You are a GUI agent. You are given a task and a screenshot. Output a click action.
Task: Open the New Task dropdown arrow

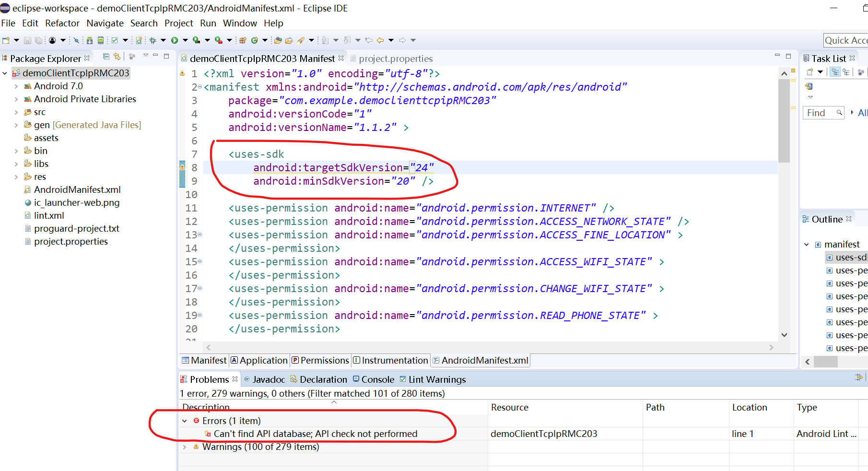click(820, 72)
